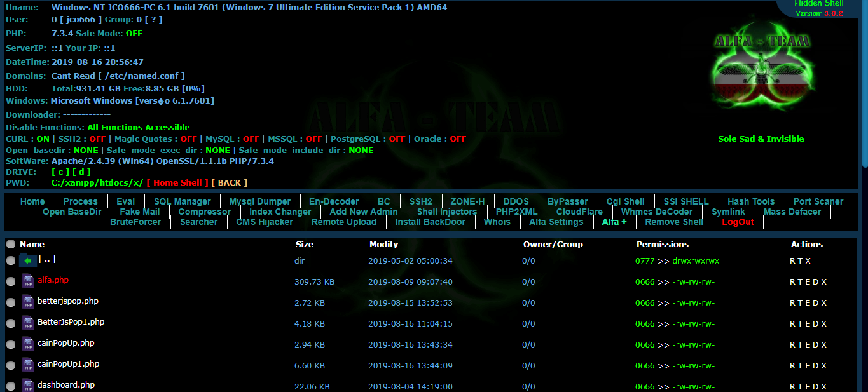
Task: Click the PHP file icon beside cainPopUp.php
Action: pos(28,344)
